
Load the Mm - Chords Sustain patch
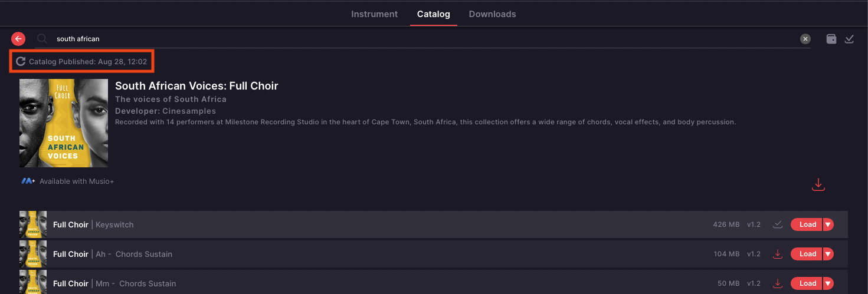(807, 283)
